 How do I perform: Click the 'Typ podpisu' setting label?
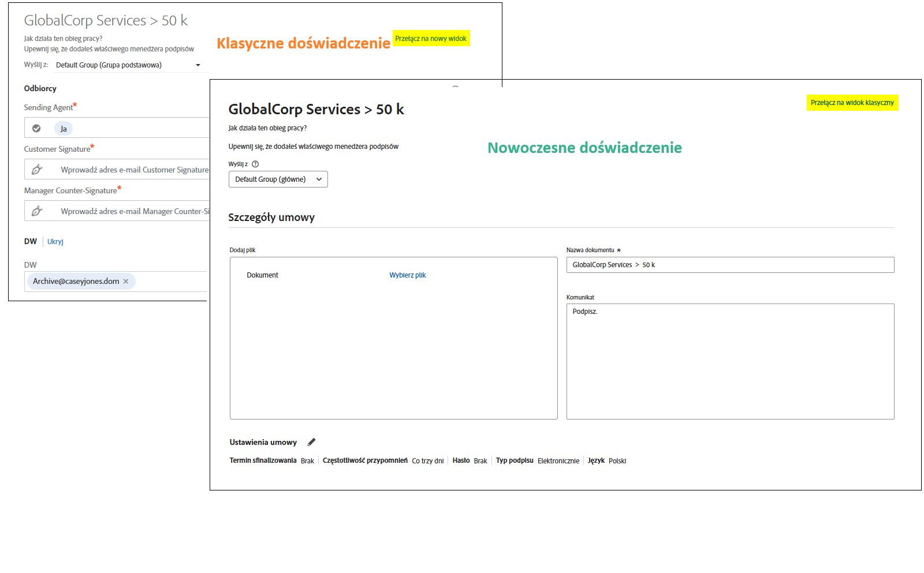[x=515, y=460]
